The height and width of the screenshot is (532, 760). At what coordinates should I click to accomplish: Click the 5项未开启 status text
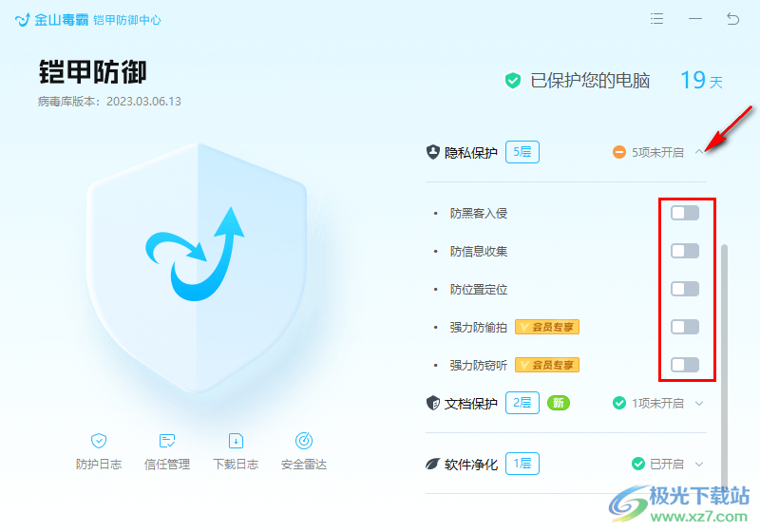coord(657,153)
